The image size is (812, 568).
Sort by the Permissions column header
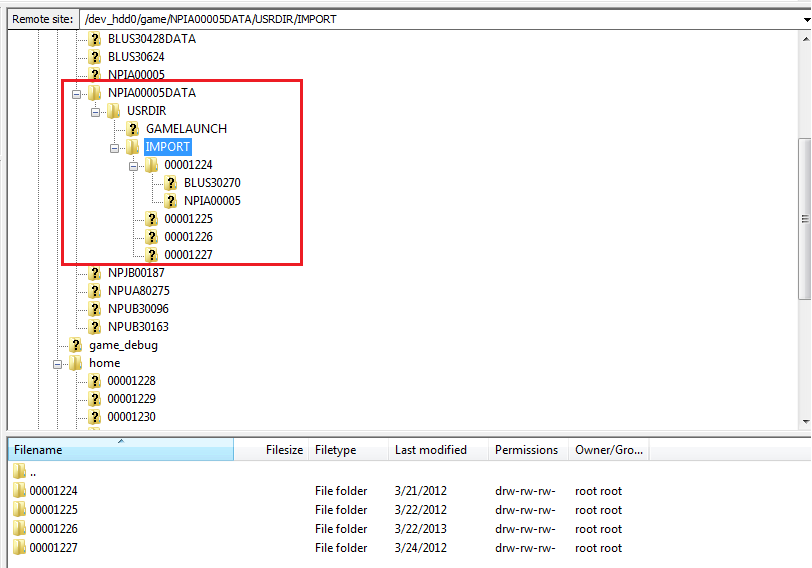[529, 449]
